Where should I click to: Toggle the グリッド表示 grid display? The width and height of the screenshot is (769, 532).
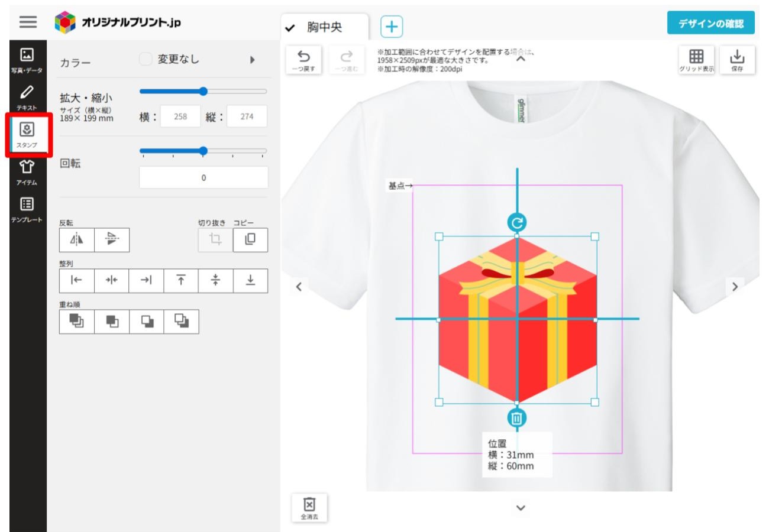[x=696, y=60]
